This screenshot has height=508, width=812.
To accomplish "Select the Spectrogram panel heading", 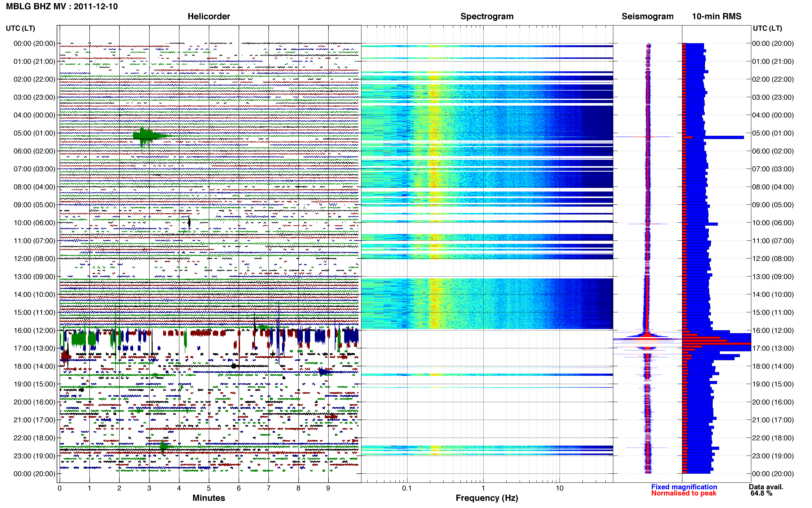I will pos(487,16).
